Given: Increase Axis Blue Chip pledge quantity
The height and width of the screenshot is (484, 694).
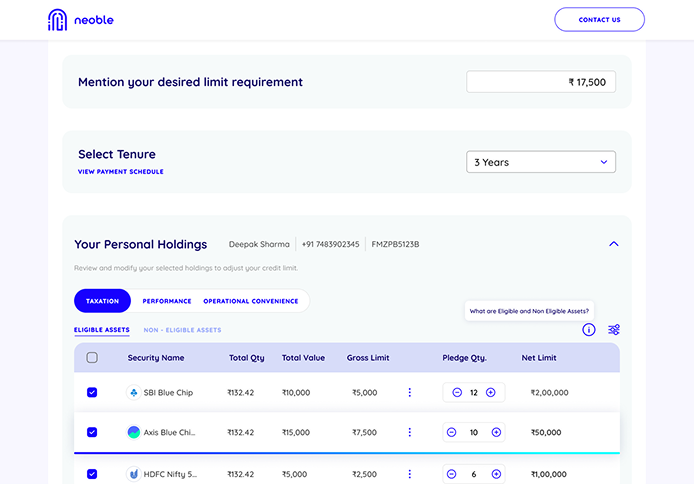Looking at the screenshot, I should coord(496,432).
